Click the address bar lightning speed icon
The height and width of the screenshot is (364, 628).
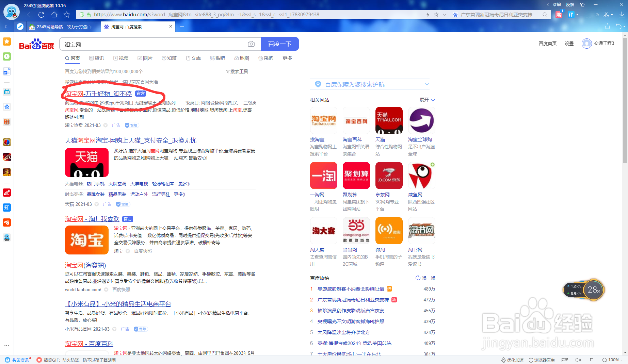point(428,15)
